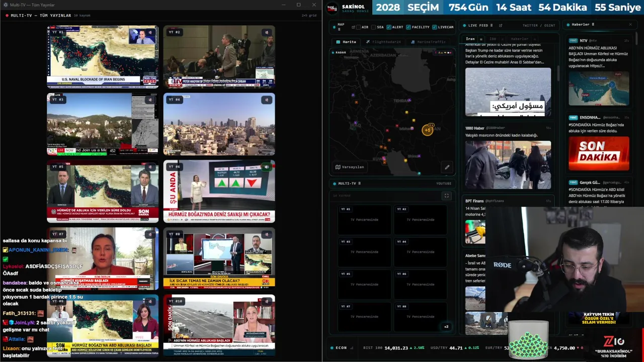Switch to the MarineTraffic tab
Image resolution: width=644 pixels, height=362 pixels.
(428, 42)
